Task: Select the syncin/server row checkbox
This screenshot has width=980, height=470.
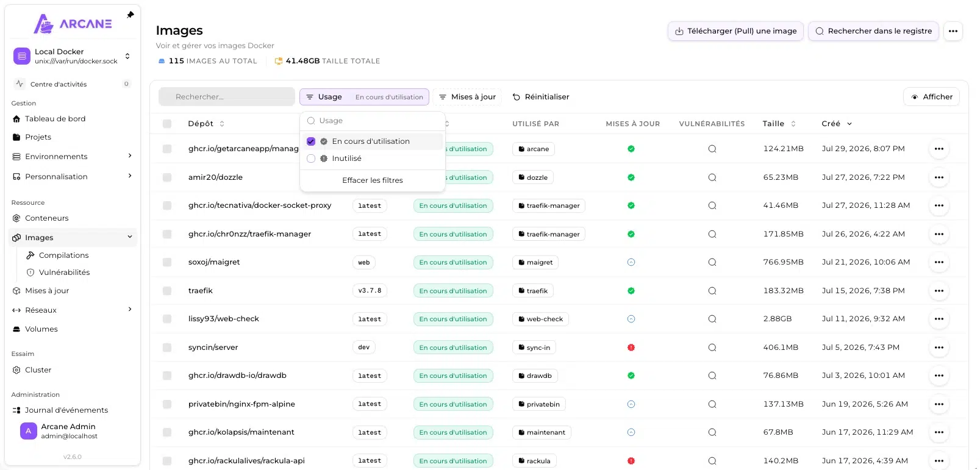Action: [167, 347]
